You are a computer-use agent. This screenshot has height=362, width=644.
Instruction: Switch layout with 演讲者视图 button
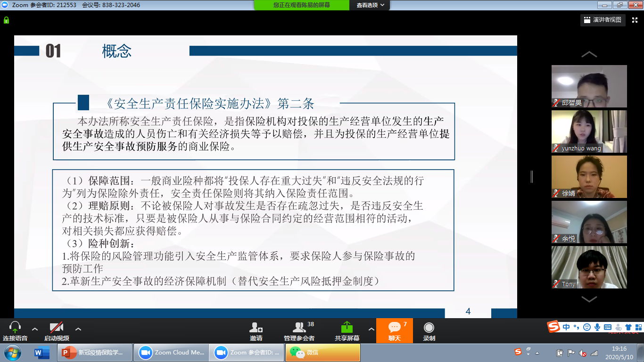(x=603, y=20)
